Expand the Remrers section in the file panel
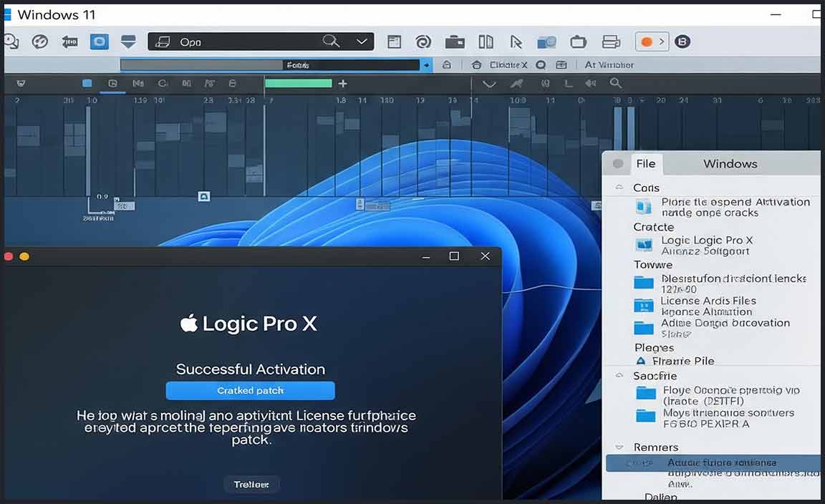 (x=619, y=447)
